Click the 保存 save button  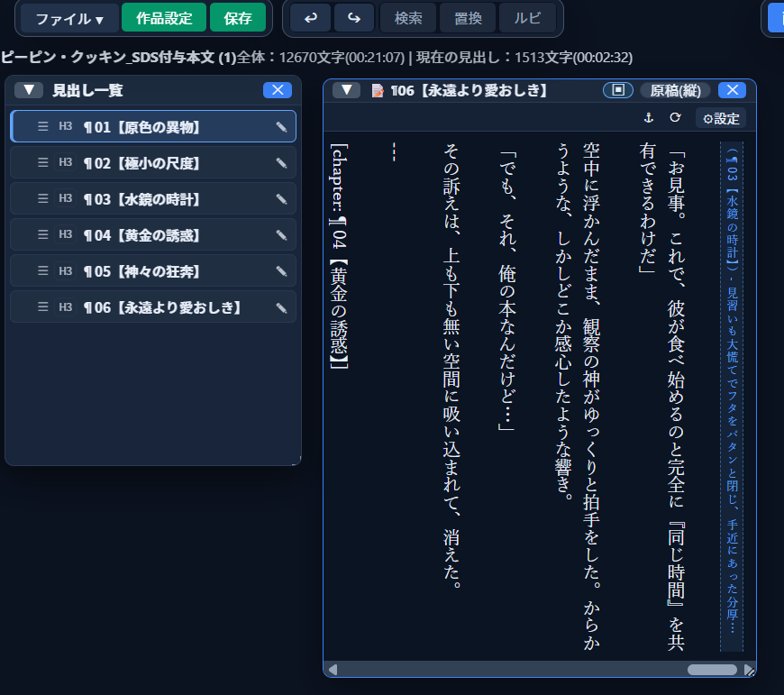(238, 18)
